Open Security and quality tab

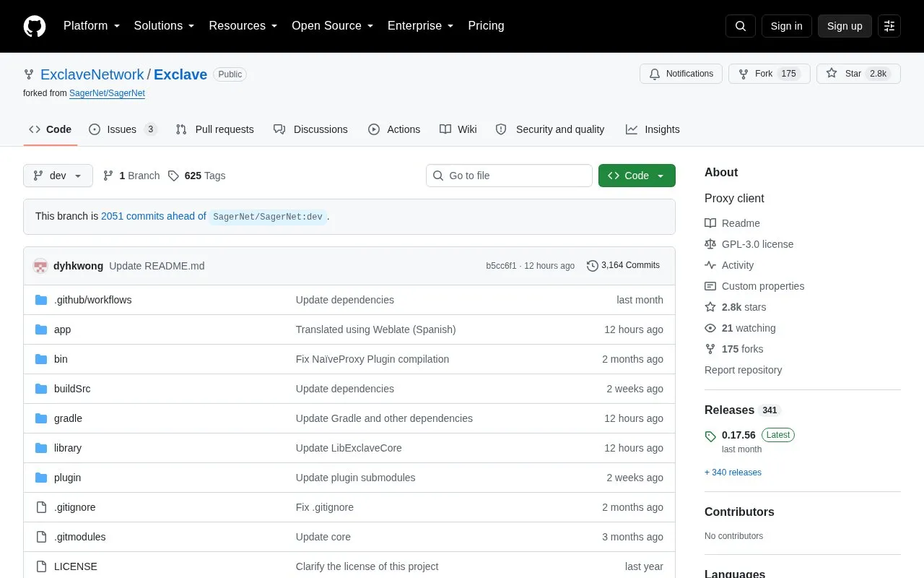pyautogui.click(x=550, y=129)
